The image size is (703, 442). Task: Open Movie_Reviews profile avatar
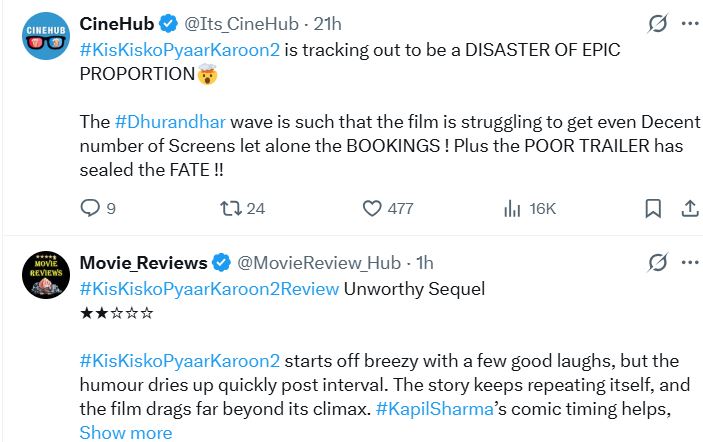coord(45,276)
